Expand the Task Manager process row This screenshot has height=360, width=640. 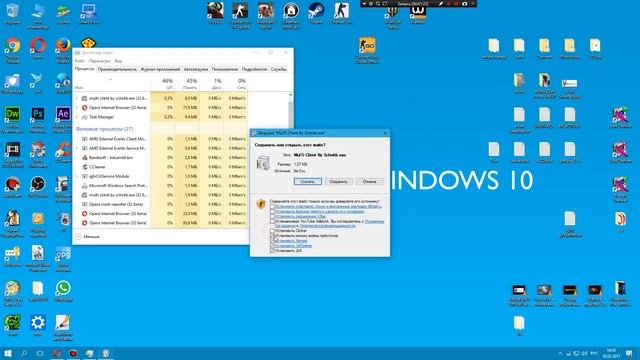tap(77, 117)
